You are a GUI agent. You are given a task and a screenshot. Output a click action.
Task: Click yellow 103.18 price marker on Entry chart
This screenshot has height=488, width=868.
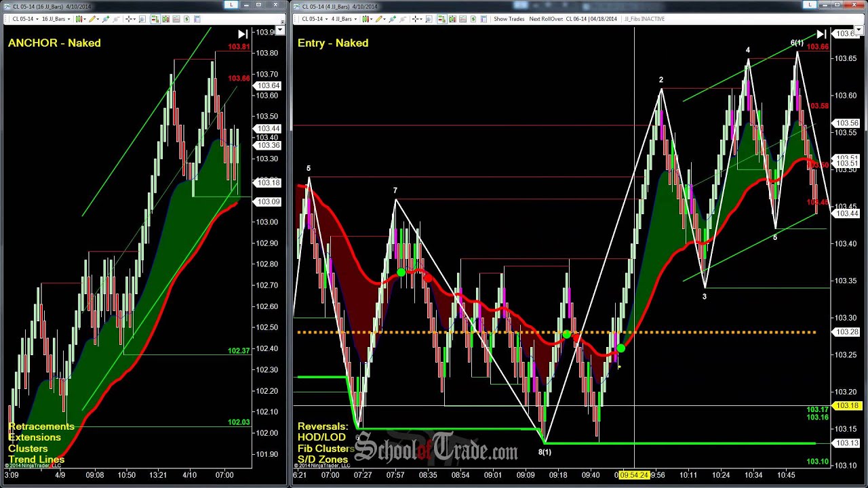[x=847, y=405]
